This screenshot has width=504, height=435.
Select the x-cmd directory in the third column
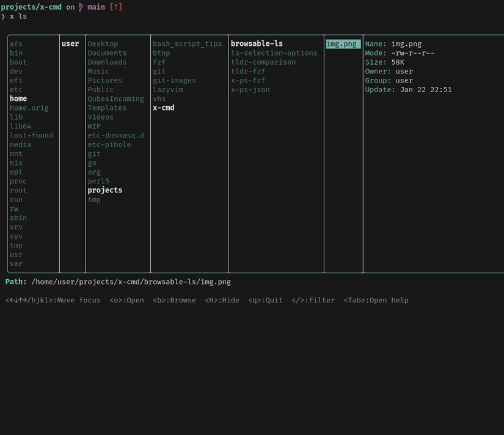click(x=163, y=108)
